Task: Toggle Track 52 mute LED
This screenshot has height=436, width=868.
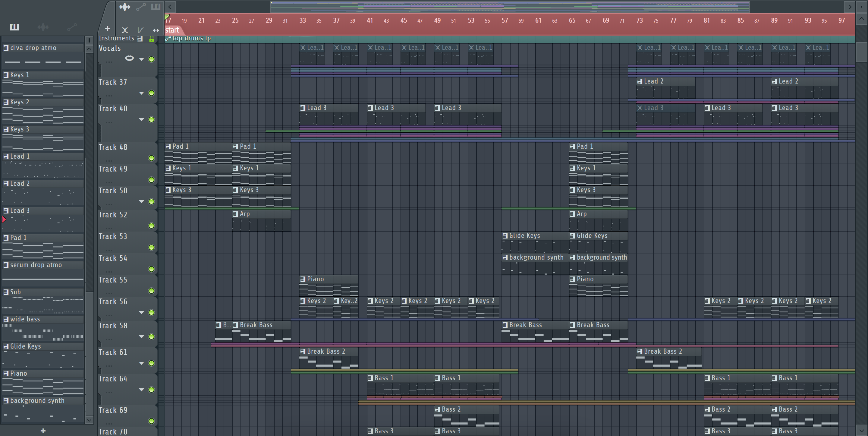Action: tap(151, 226)
